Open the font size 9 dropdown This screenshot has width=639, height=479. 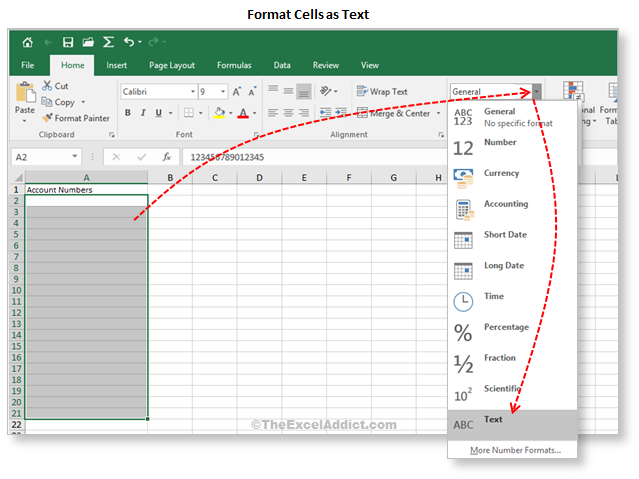(223, 92)
